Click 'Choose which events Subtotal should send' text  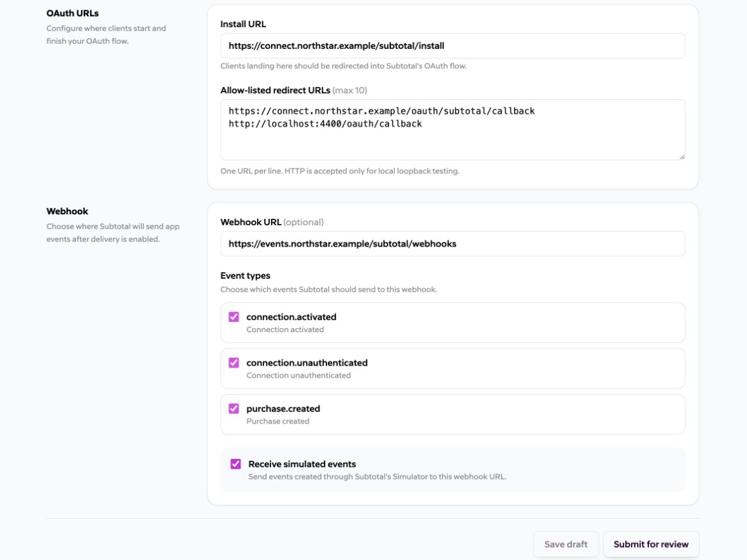[328, 290]
